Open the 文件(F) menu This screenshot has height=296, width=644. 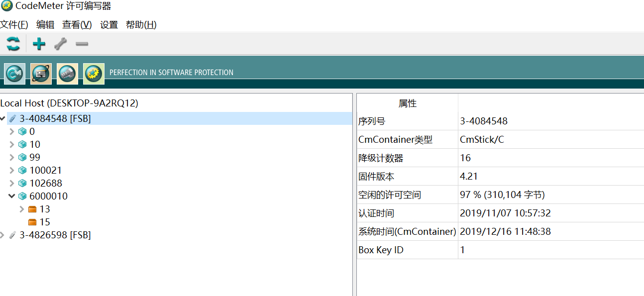click(14, 25)
